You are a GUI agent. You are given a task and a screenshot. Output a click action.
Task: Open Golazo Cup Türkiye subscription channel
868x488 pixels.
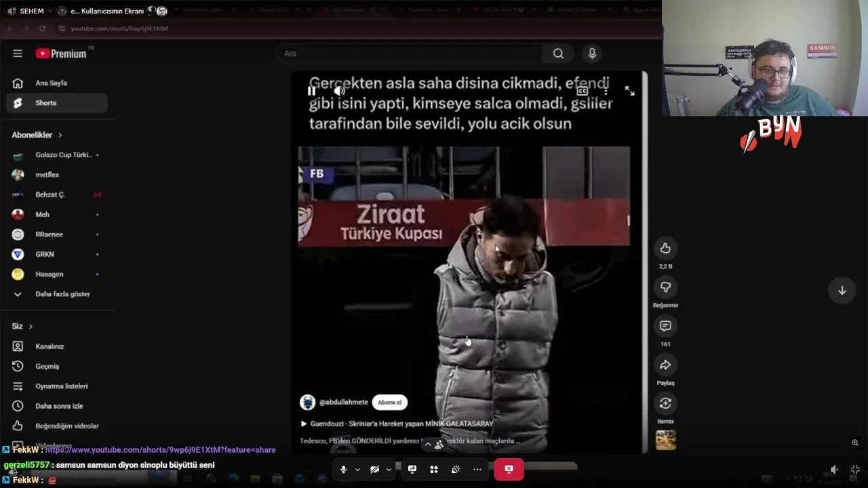tap(56, 155)
